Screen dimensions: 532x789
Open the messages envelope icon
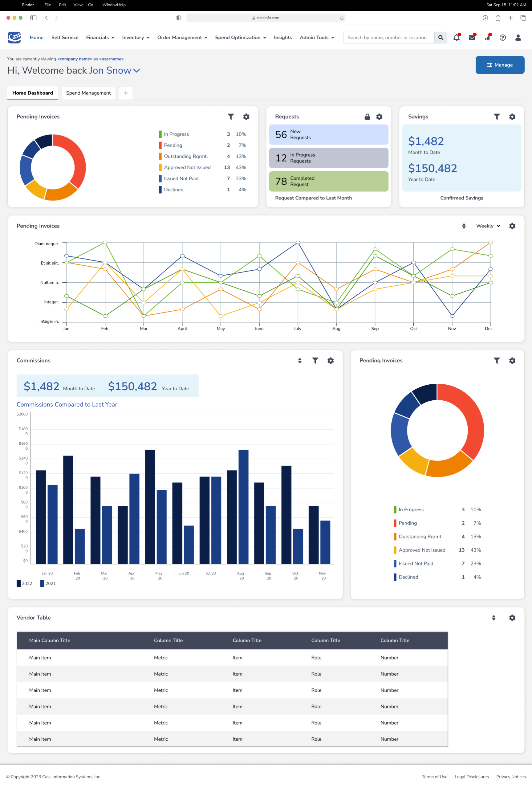(x=472, y=38)
